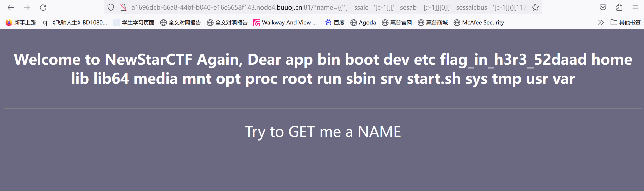Open the 学生学习页面 bookmark

134,22
